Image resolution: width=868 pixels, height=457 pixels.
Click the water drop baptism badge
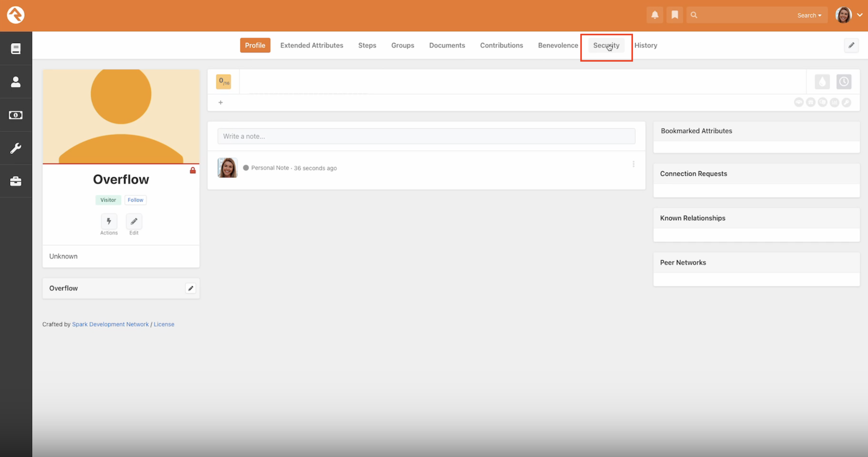coord(822,81)
